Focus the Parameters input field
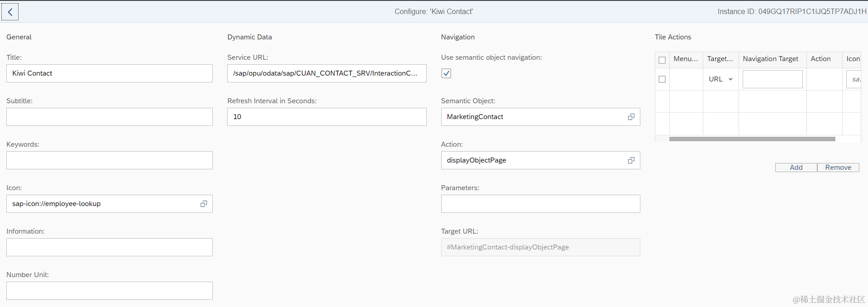The height and width of the screenshot is (307, 868). [x=540, y=204]
